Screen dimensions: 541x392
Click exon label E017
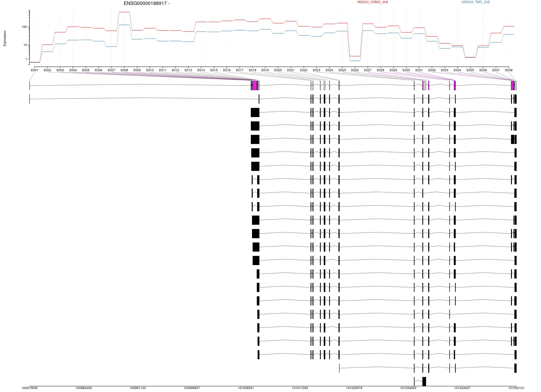coord(239,70)
